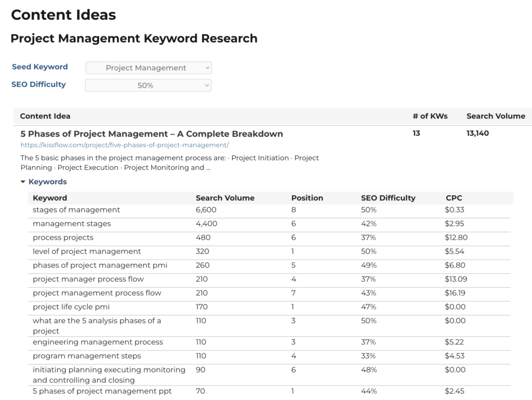This screenshot has height=400, width=532.
Task: Open the Seed Keyword dropdown
Action: click(148, 68)
